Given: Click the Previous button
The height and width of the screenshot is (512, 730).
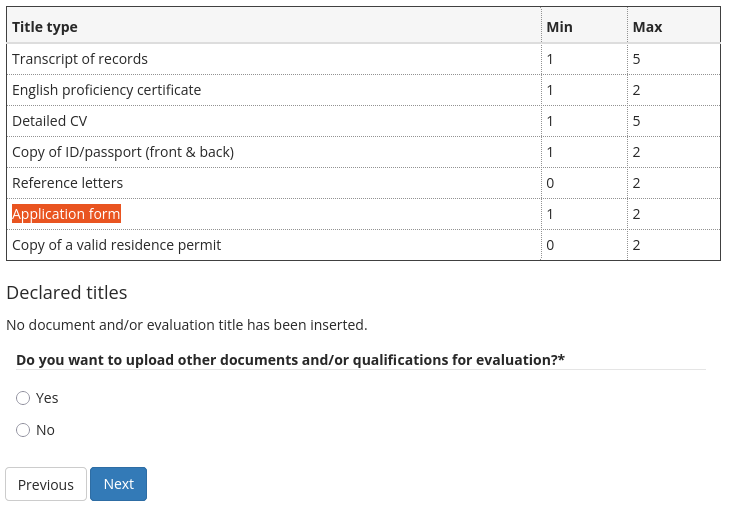Looking at the screenshot, I should click(46, 484).
